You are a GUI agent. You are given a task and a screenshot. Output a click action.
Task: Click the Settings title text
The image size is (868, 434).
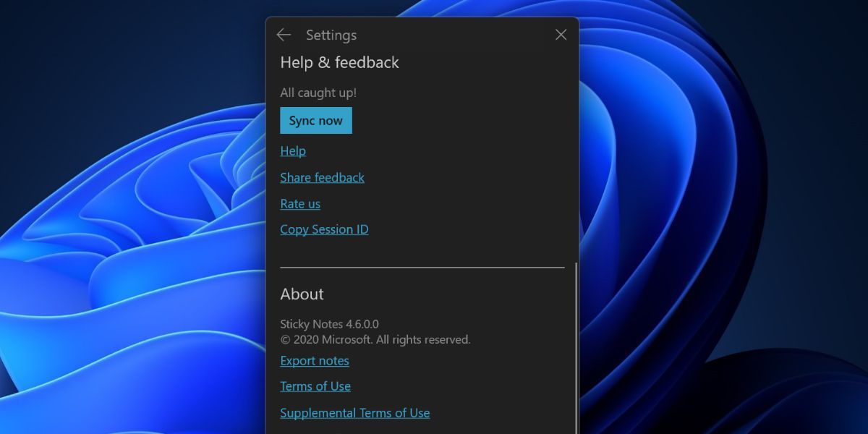[331, 35]
